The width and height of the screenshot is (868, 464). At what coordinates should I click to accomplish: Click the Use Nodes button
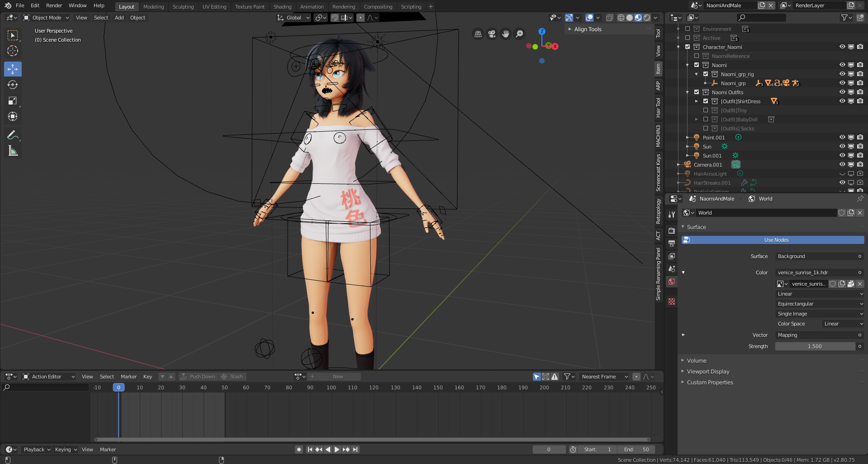(773, 240)
